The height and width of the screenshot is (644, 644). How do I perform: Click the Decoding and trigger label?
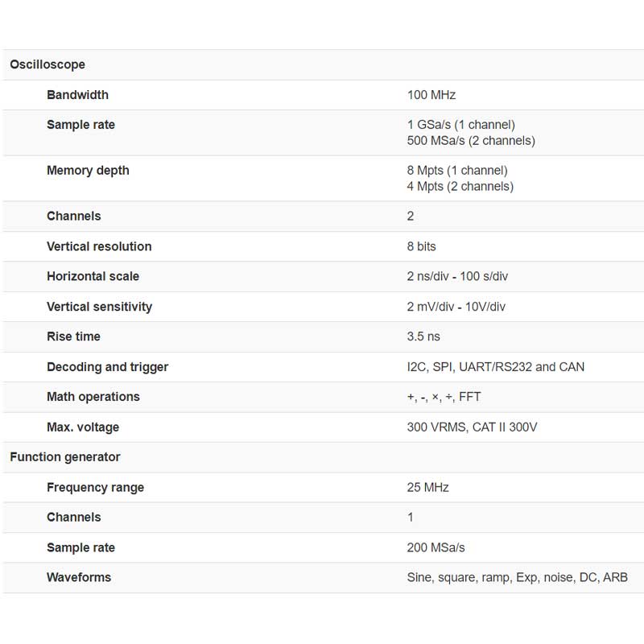tap(108, 367)
